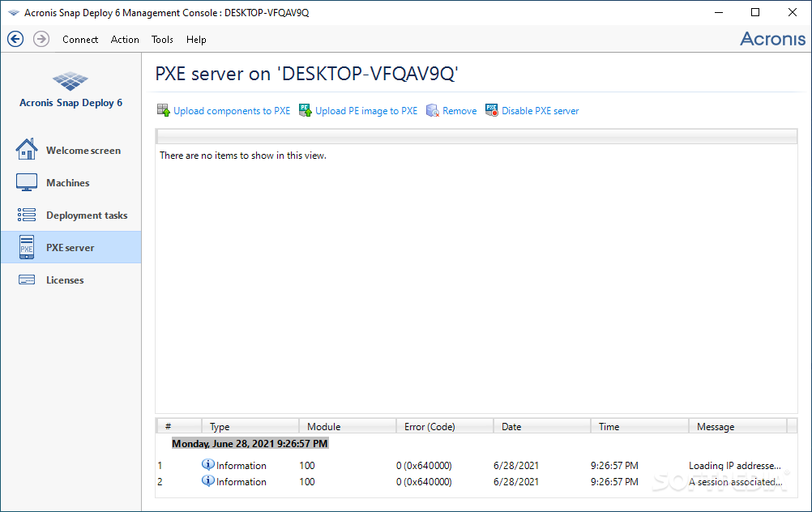Screen dimensions: 812x512
Task: Click the Acronis logo at top right
Action: pyautogui.click(x=772, y=39)
